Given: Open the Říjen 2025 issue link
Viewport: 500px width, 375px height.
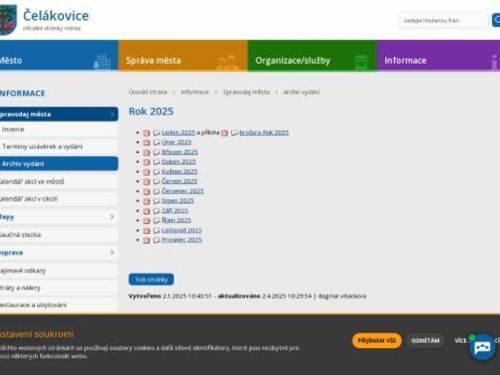Looking at the screenshot, I should click(176, 220).
